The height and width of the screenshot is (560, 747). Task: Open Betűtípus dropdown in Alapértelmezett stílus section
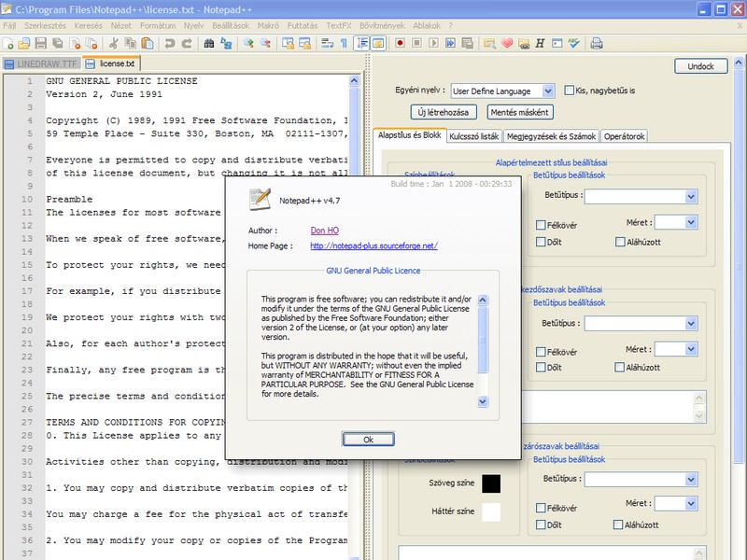click(x=691, y=196)
